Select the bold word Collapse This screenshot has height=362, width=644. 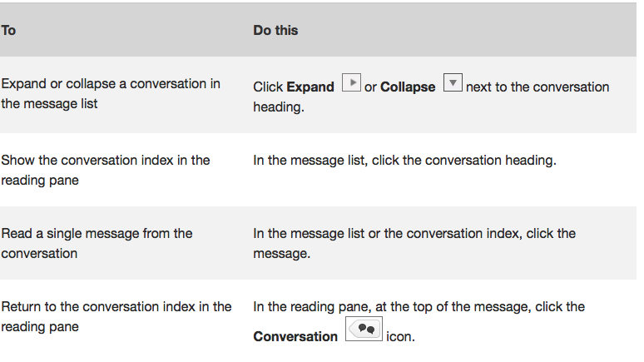click(x=408, y=87)
